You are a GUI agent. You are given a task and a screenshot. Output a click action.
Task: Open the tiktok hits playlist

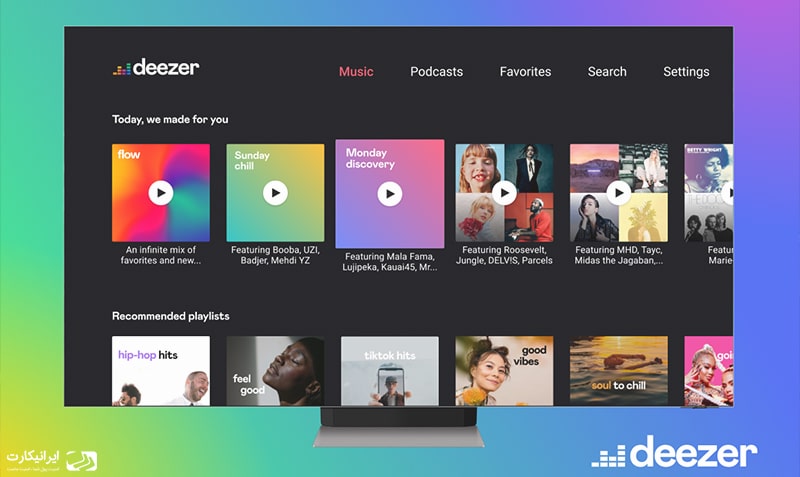390,371
